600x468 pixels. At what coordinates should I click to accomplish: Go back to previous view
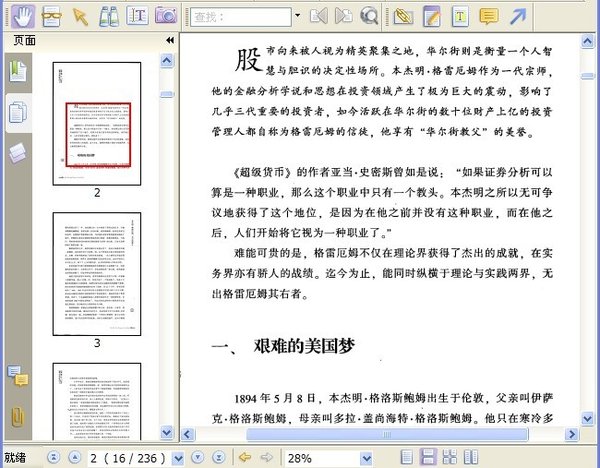coord(245,457)
